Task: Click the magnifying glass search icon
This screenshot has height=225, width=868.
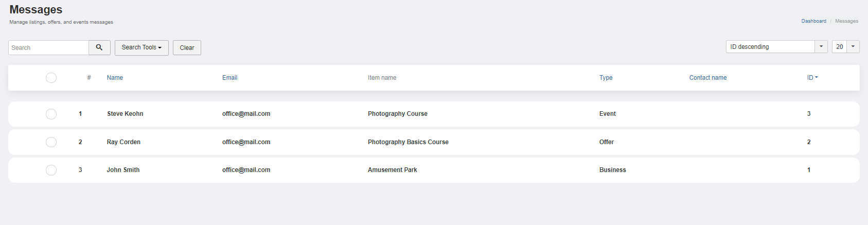Action: (99, 47)
